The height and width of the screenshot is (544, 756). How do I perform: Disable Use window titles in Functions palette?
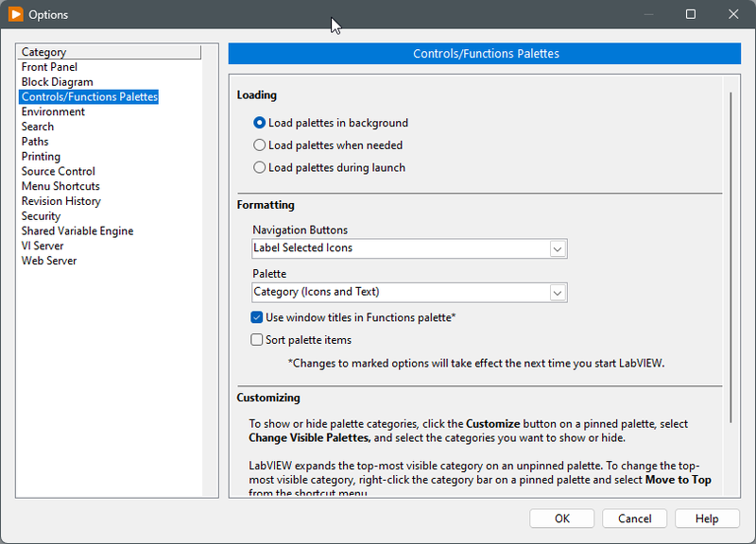[257, 318]
